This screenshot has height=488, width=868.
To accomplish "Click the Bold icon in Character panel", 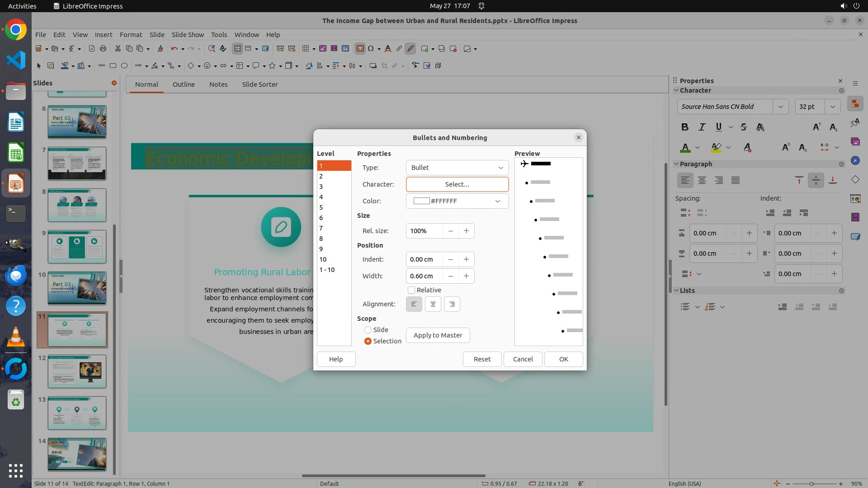I will click(x=684, y=127).
